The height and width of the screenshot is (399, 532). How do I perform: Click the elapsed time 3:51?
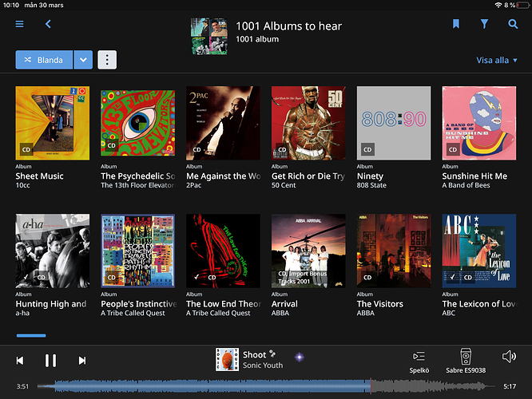click(22, 386)
